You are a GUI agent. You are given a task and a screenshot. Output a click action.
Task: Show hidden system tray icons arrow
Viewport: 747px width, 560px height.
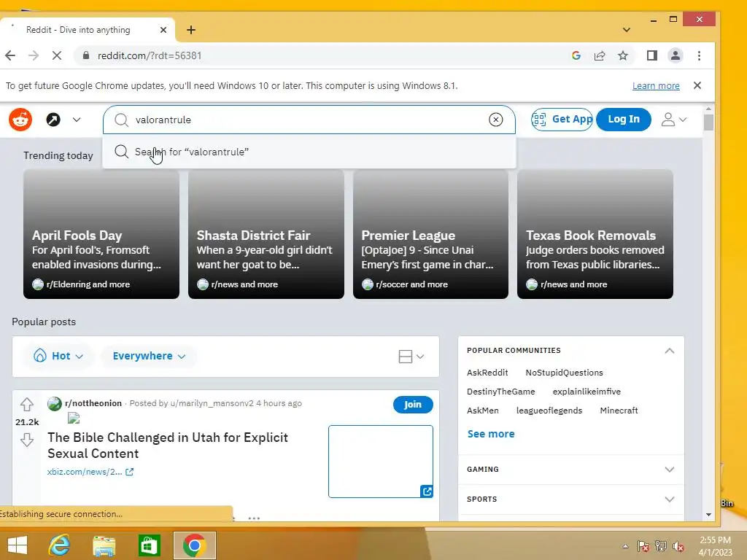625,546
